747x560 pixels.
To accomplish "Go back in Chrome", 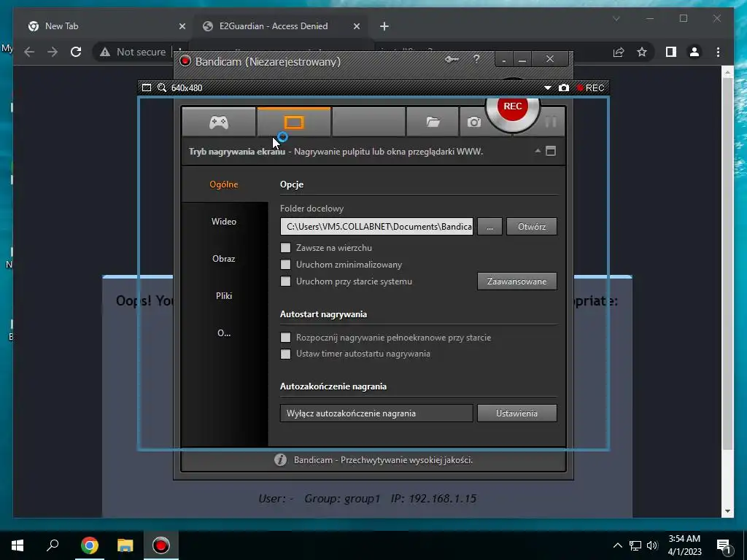I will (x=29, y=52).
